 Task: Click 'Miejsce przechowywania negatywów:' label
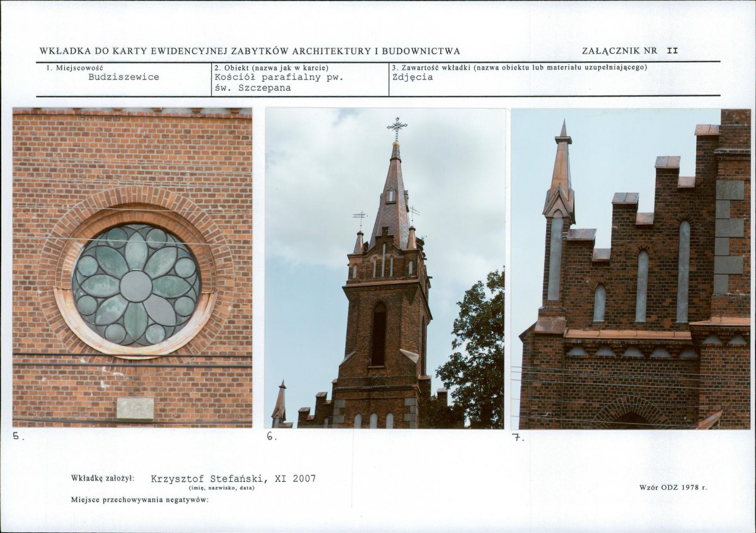click(x=140, y=500)
